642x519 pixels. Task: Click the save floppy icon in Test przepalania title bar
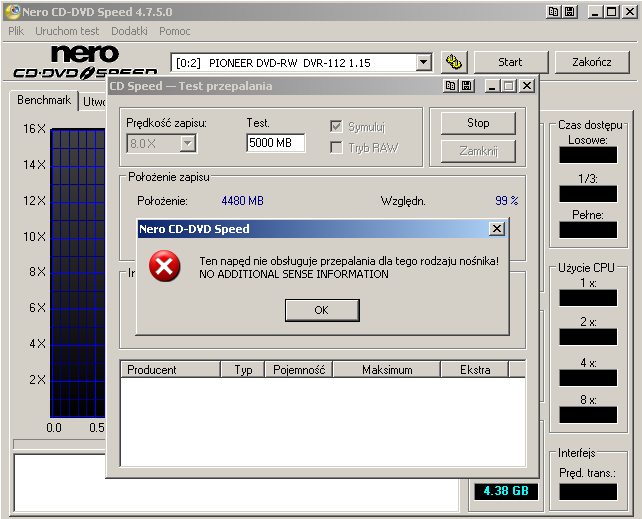click(466, 86)
